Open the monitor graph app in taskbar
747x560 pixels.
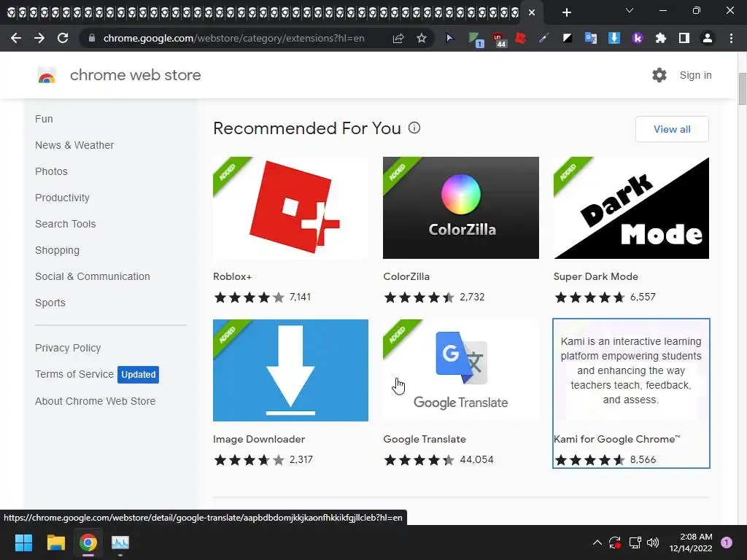(120, 542)
